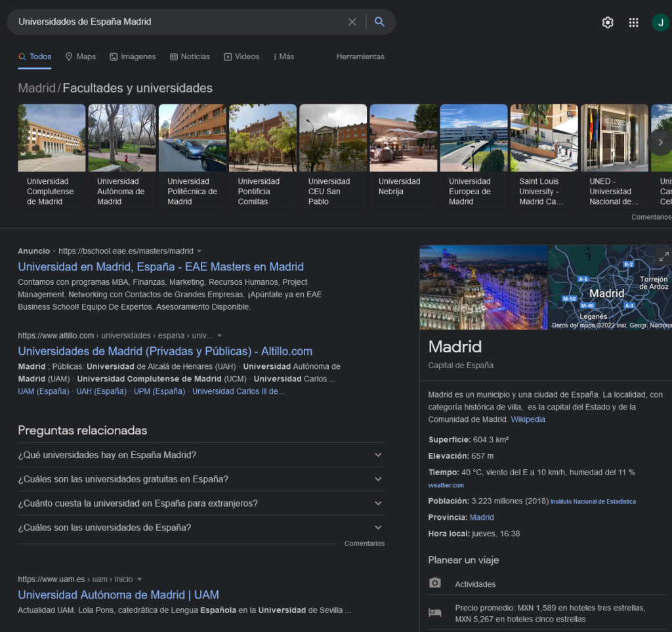Open Herramientas search tools
This screenshot has width=672, height=632.
click(x=360, y=56)
